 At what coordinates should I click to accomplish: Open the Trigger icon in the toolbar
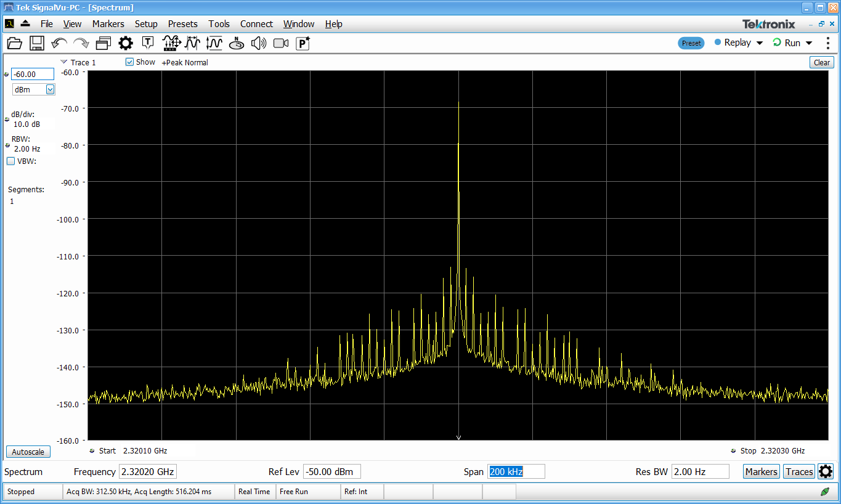[148, 43]
